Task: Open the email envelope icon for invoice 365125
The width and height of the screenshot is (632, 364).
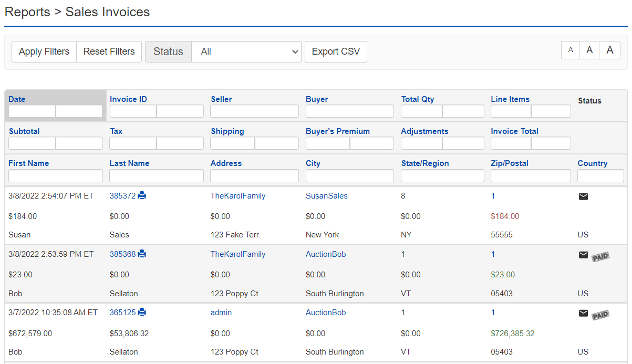Action: coord(583,313)
